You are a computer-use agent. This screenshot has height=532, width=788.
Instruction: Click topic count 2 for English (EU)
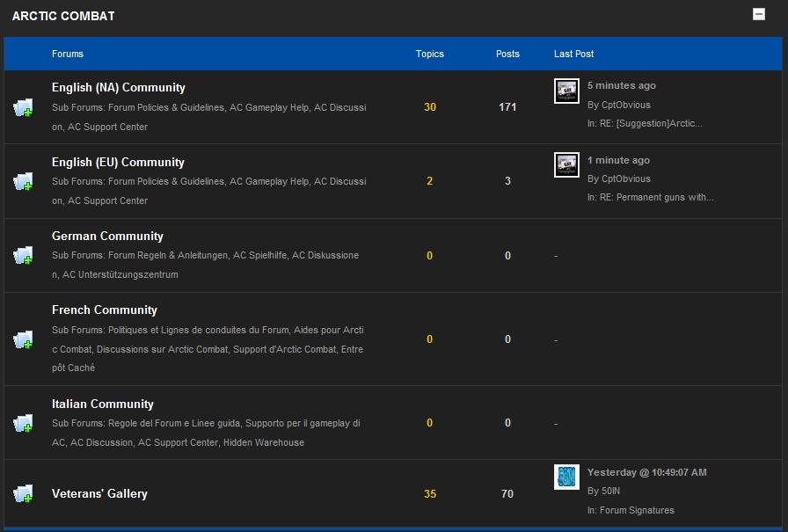[430, 181]
